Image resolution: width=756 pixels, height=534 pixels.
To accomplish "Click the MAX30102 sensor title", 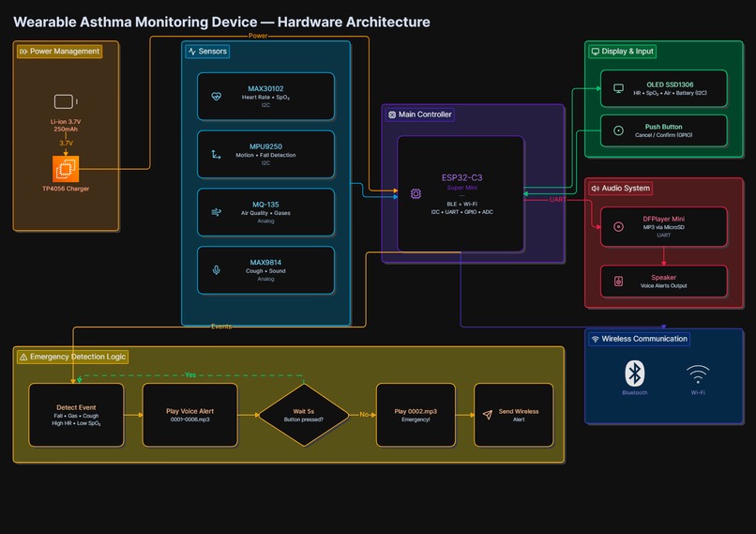I will 265,89.
